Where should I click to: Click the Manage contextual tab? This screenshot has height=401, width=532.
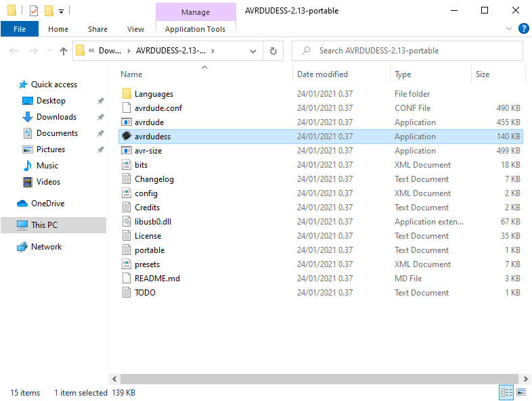click(196, 12)
